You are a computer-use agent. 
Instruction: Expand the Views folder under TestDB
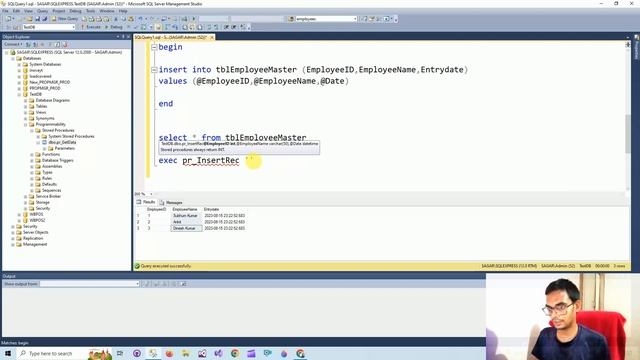click(25, 112)
